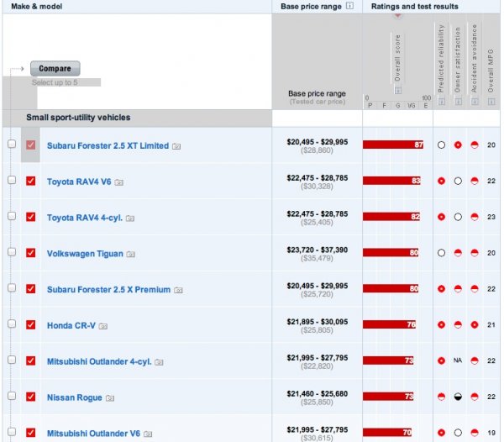
Task: Open Subaru Forester 2.5 X Premium link
Action: pos(108,289)
